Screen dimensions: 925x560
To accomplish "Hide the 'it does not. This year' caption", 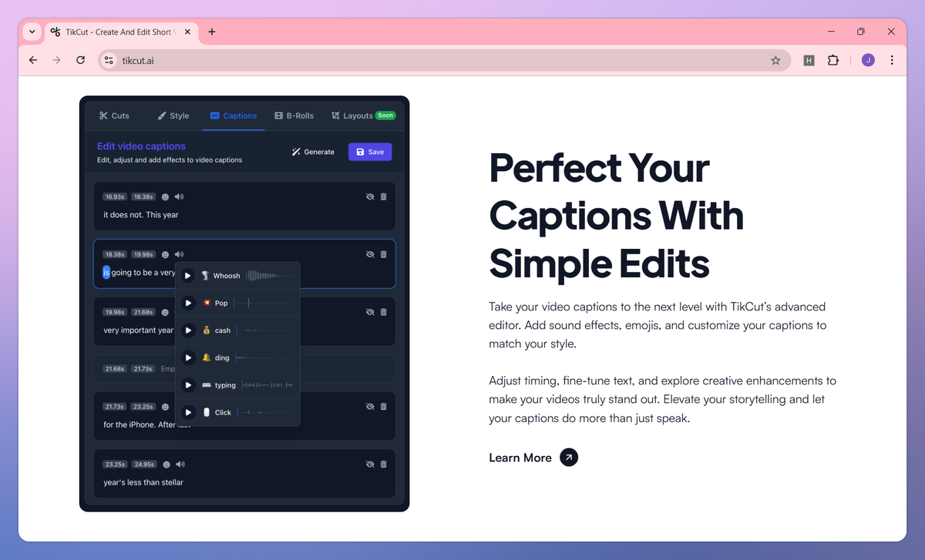I will (370, 197).
